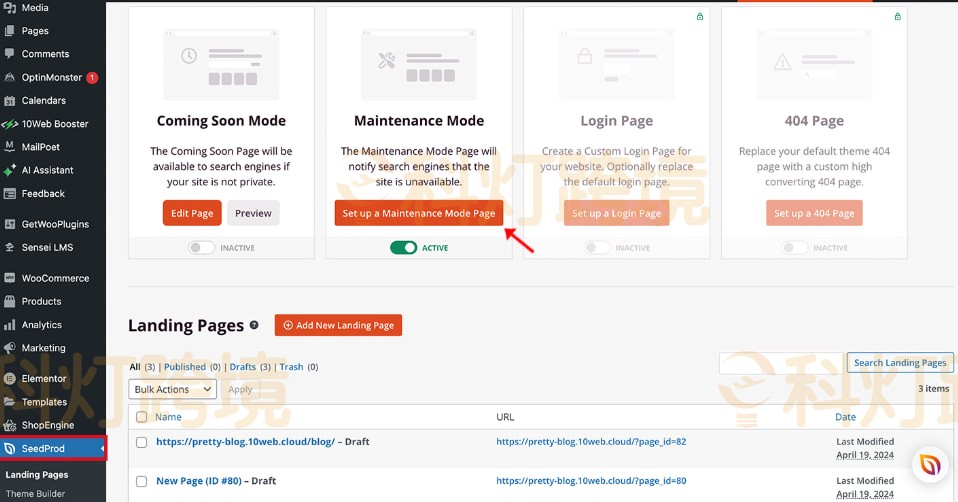This screenshot has height=502, width=958.
Task: Click Set up a 404 Page button
Action: [x=814, y=213]
